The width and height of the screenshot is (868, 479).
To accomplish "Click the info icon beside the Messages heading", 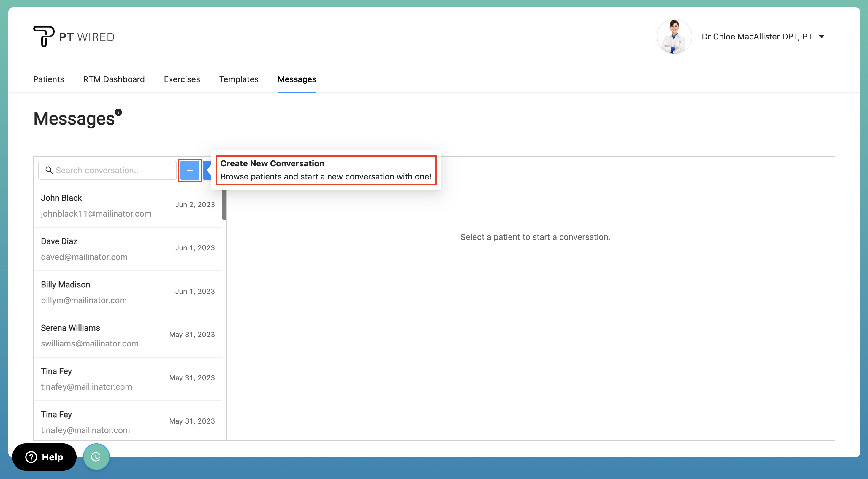I will coord(118,112).
